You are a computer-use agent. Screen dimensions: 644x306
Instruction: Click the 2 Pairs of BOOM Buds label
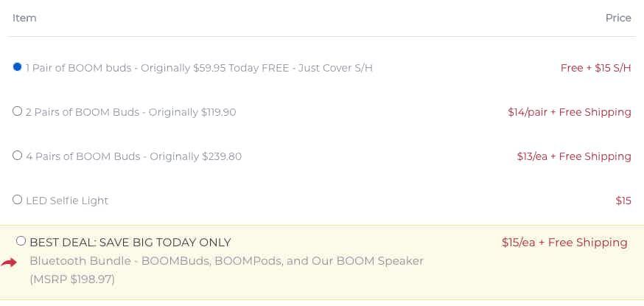pyautogui.click(x=130, y=112)
